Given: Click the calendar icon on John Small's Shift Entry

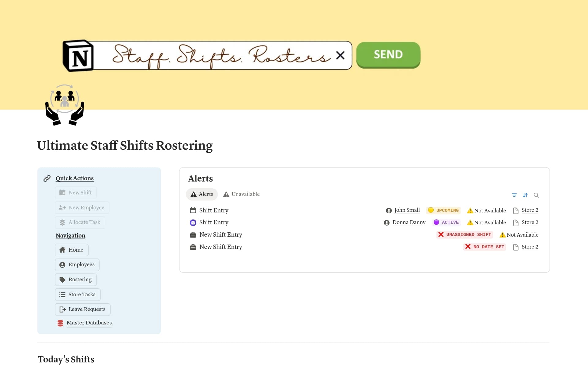Looking at the screenshot, I should [193, 210].
